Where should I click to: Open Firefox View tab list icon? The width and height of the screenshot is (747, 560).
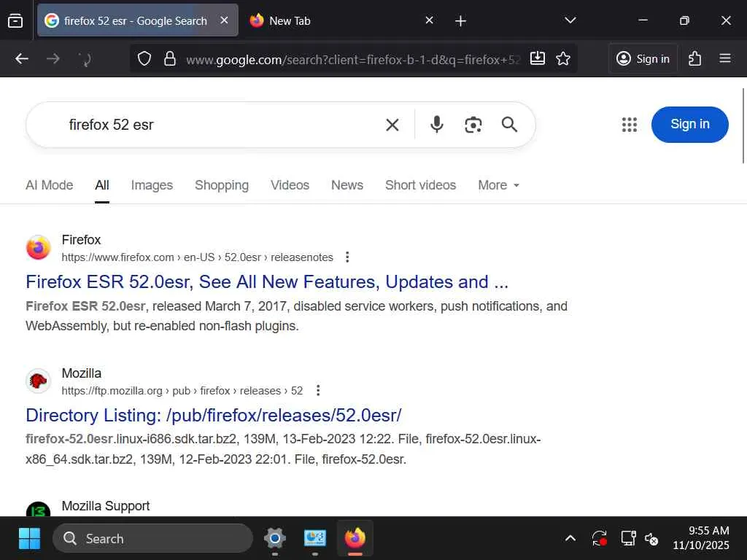tap(15, 20)
